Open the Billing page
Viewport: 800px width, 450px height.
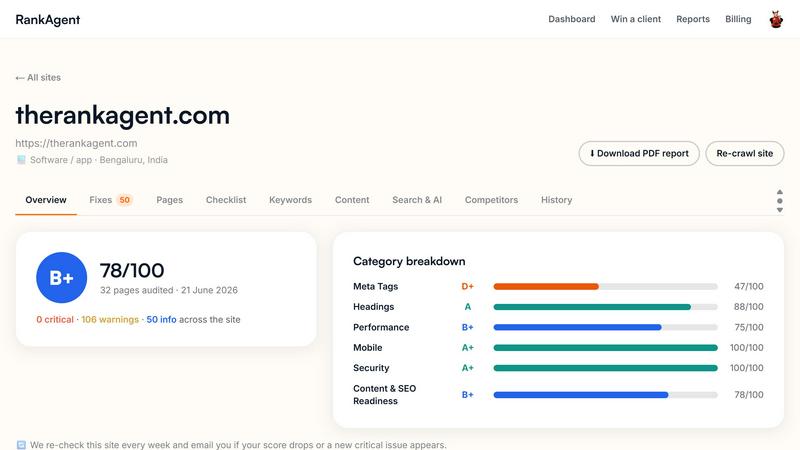(738, 19)
